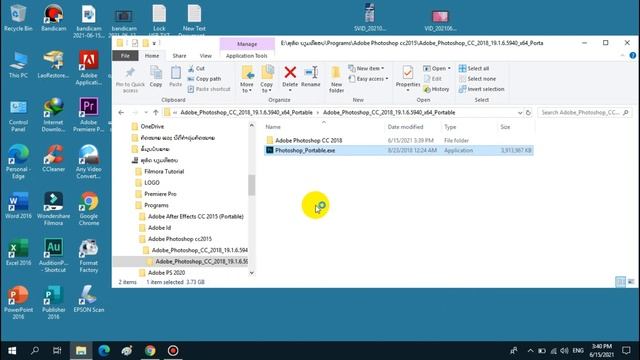Select OneDrive in navigation pane
The image size is (640, 360).
click(152, 127)
